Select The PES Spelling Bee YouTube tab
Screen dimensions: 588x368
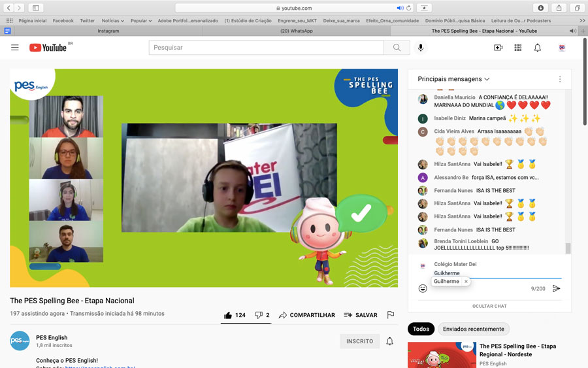point(484,31)
